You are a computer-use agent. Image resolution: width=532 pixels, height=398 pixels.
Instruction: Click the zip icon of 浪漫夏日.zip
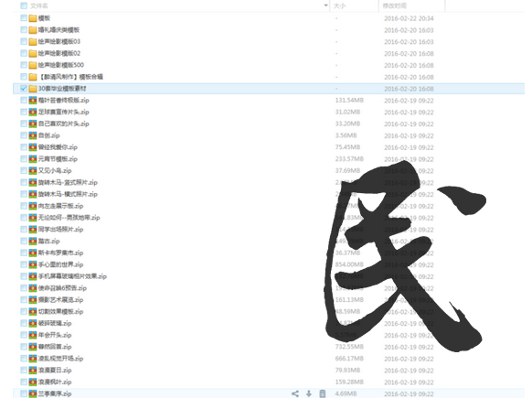[33, 371]
